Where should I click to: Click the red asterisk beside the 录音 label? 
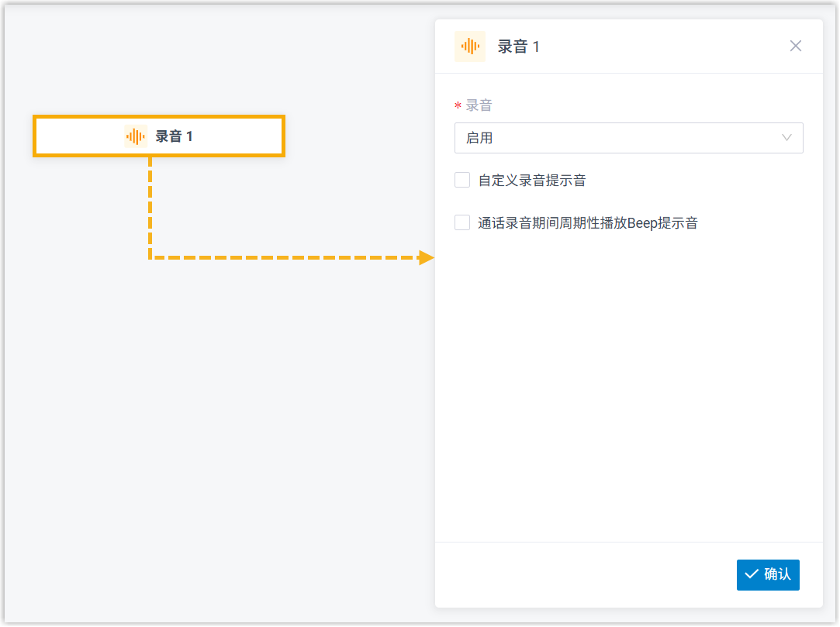(458, 106)
